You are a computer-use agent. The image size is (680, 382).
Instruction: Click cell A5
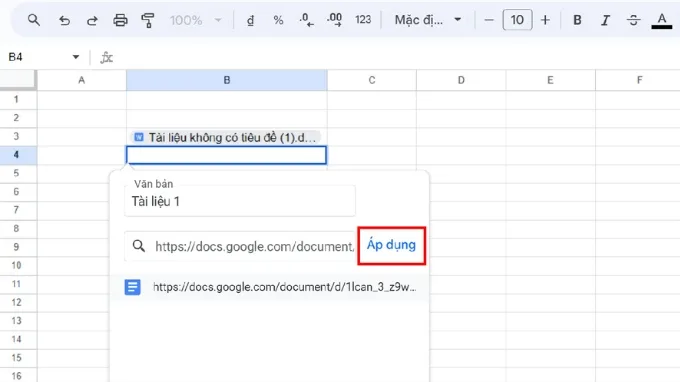pos(82,173)
